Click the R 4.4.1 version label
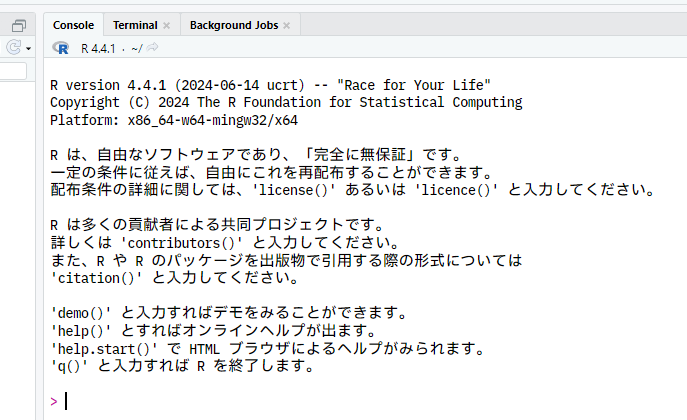Viewport: 687px width, 420px height. pos(97,48)
